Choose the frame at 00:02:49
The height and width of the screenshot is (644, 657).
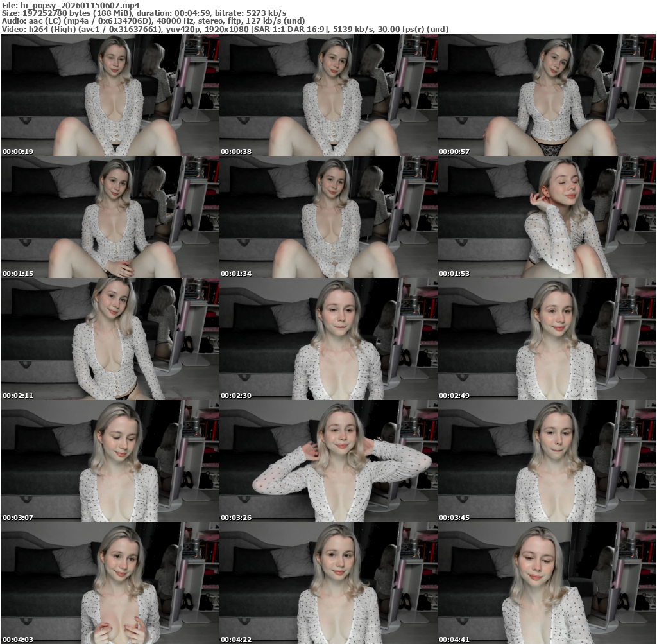click(546, 339)
